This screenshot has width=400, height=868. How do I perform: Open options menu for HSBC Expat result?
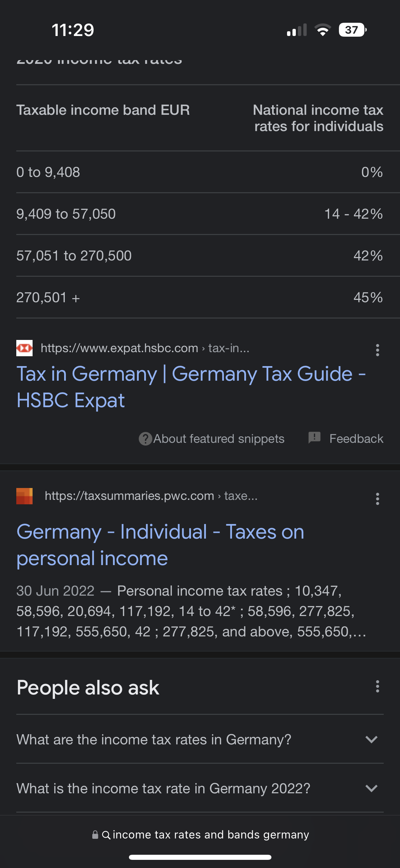coord(377,350)
